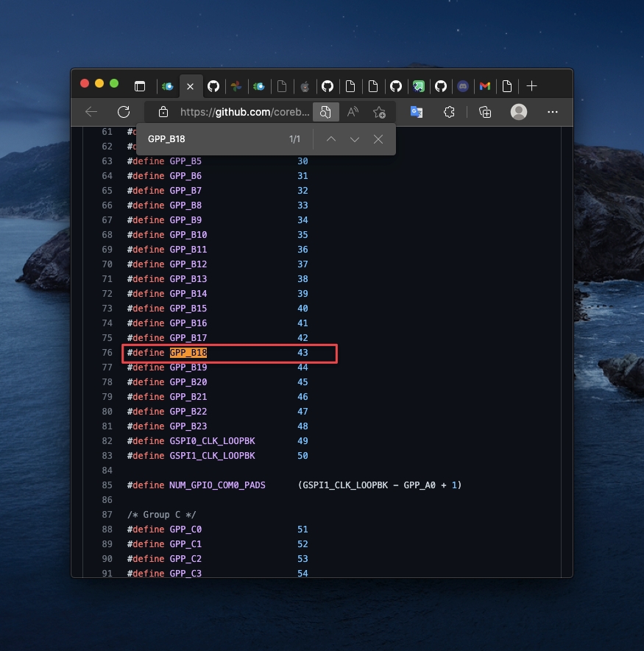This screenshot has width=644, height=651.
Task: Open the tab actions menu icon
Action: click(140, 86)
